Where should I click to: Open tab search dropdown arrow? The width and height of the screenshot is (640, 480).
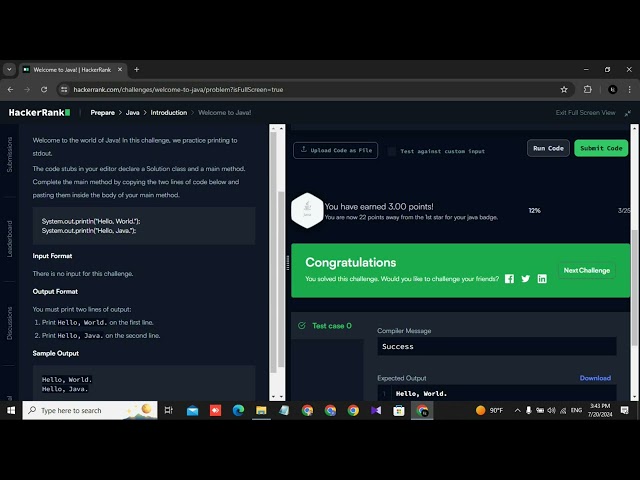pyautogui.click(x=9, y=70)
